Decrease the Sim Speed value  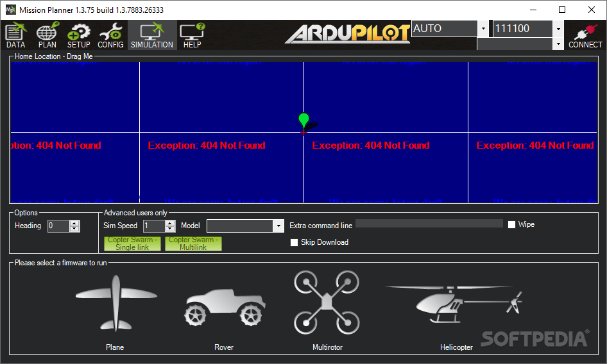click(x=170, y=229)
